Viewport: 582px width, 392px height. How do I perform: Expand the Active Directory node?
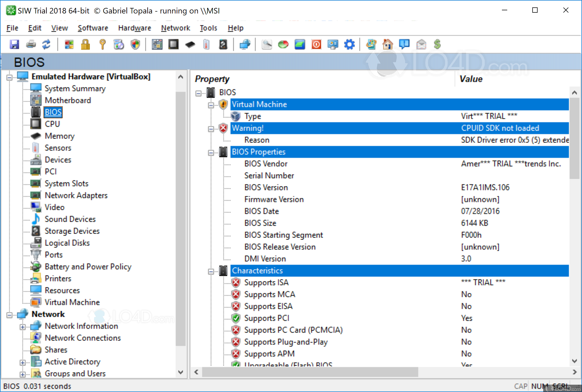tap(23, 363)
